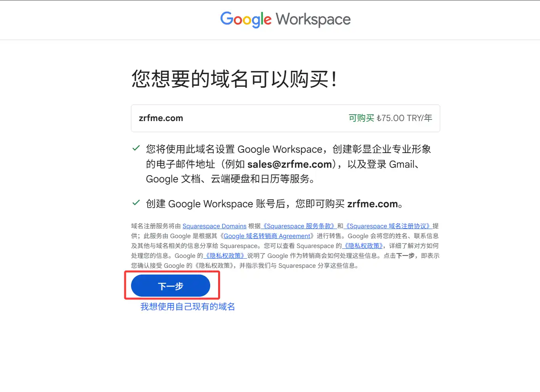Viewport: 540px width, 392px height.
Task: Open the《Squarespace 服务条款》link
Action: 299,226
